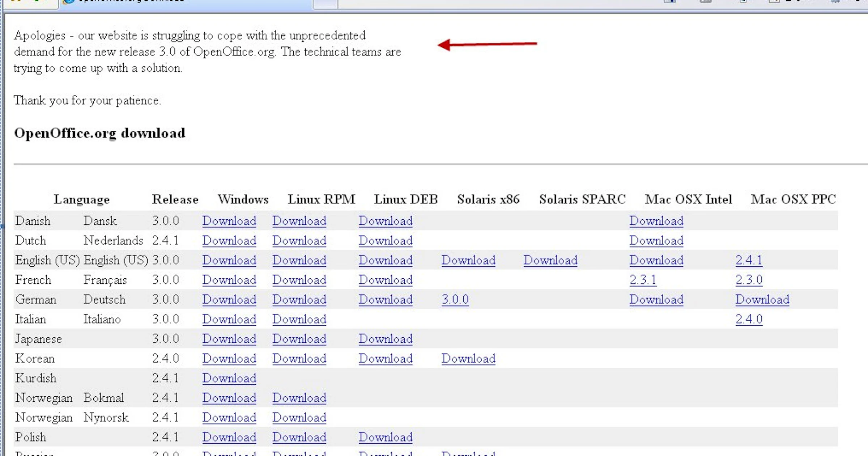Download the French Windows version

pos(229,280)
